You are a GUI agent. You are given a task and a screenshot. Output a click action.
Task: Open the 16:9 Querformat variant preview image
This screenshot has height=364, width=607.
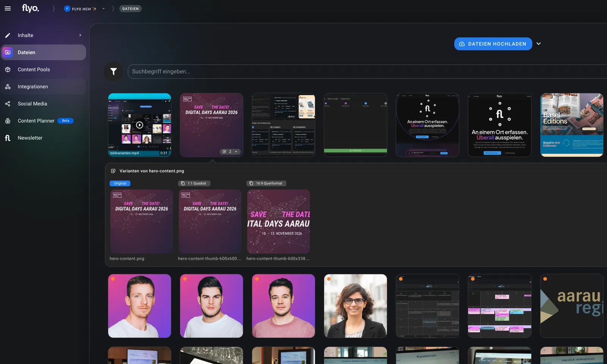pyautogui.click(x=278, y=221)
